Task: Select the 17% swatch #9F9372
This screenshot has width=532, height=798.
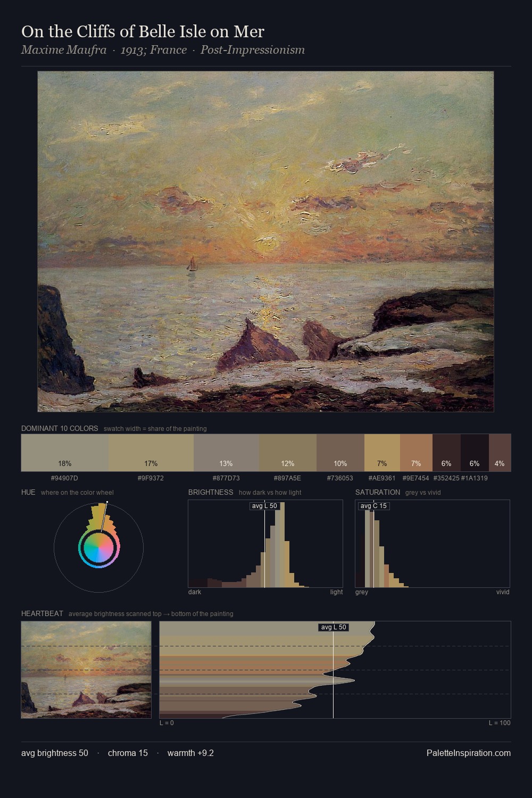Action: (x=151, y=453)
